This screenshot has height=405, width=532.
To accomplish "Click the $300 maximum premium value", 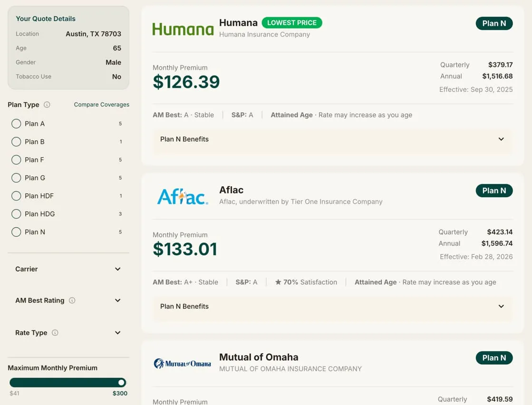I will coord(120,394).
